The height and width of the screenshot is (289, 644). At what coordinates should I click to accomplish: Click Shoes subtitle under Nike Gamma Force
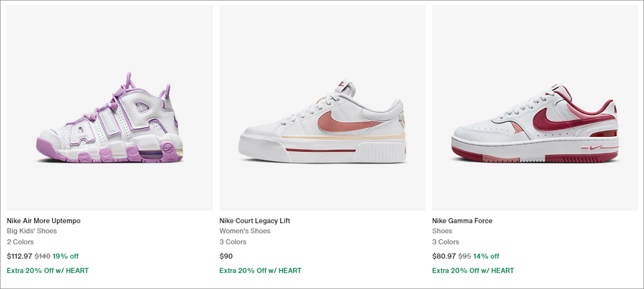point(442,231)
